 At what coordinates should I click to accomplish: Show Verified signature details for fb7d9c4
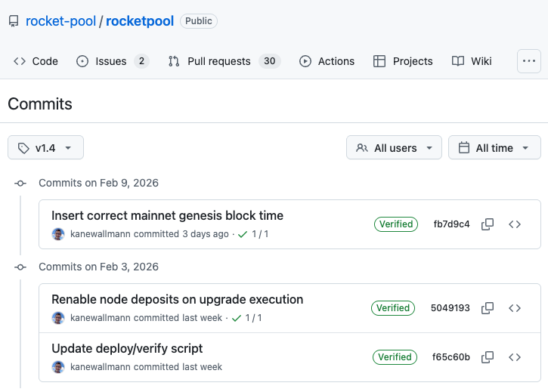click(x=396, y=224)
